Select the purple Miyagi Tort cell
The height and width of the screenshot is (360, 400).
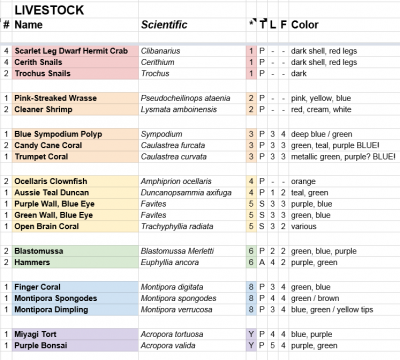(76, 334)
